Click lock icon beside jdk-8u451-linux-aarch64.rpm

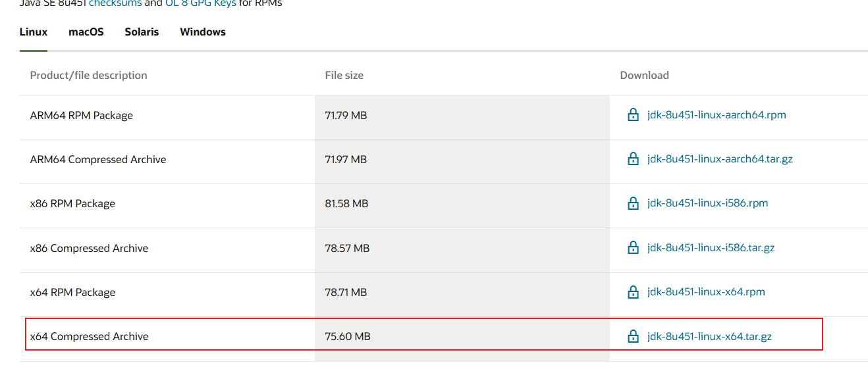coord(633,115)
